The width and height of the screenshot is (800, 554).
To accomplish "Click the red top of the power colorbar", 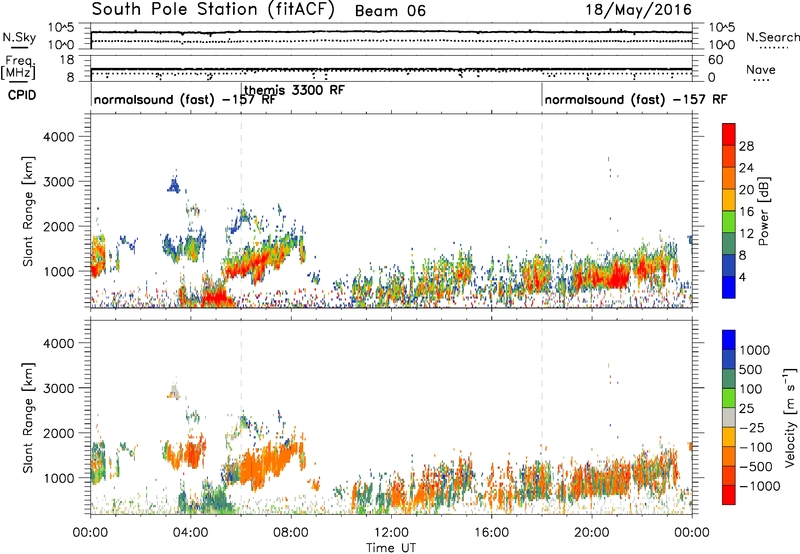I will point(729,134).
